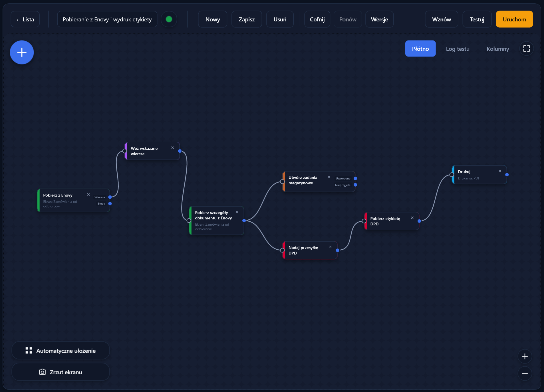
Task: Click the 'Nieprzyjęte' output port
Action: point(355,185)
